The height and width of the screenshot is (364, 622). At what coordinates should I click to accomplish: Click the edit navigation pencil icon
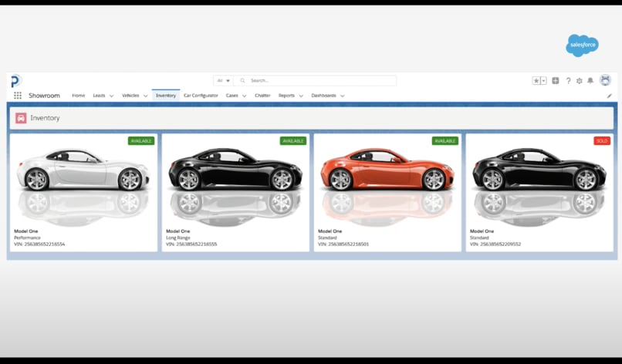[610, 96]
